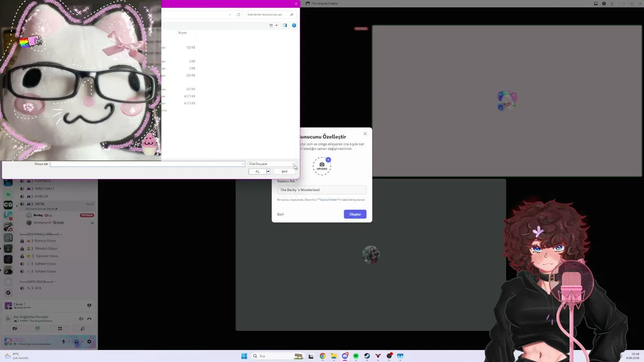Image resolution: width=644 pixels, height=362 pixels.
Task: Open the Özel Dosyalar file type dropdown
Action: pyautogui.click(x=272, y=164)
